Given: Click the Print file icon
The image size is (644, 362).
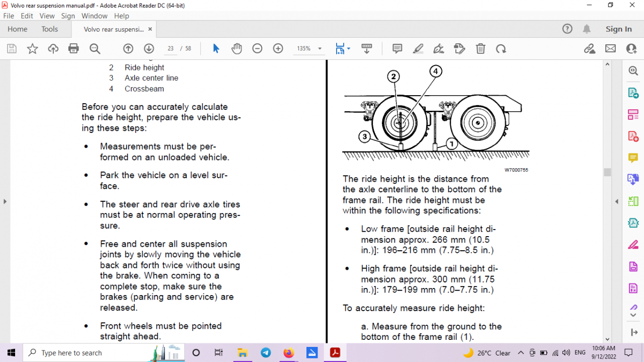Looking at the screenshot, I should (73, 49).
